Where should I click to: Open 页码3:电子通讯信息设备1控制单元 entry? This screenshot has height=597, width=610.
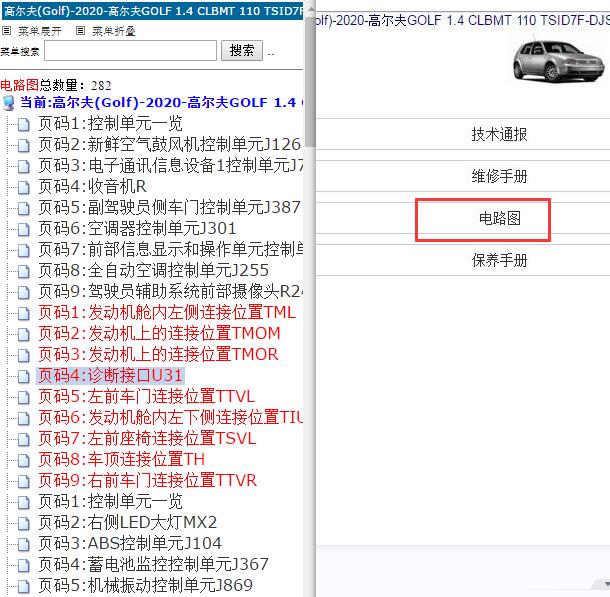(x=170, y=166)
